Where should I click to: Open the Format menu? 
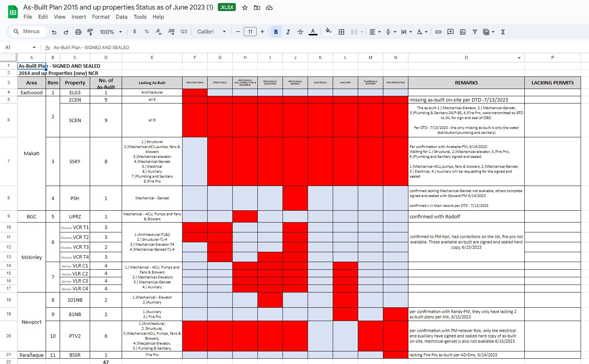point(101,17)
